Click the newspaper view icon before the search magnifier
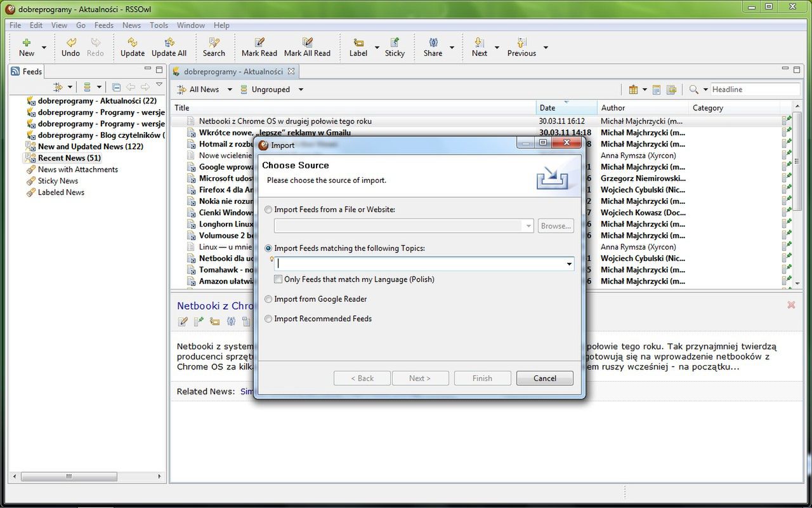 [671, 90]
